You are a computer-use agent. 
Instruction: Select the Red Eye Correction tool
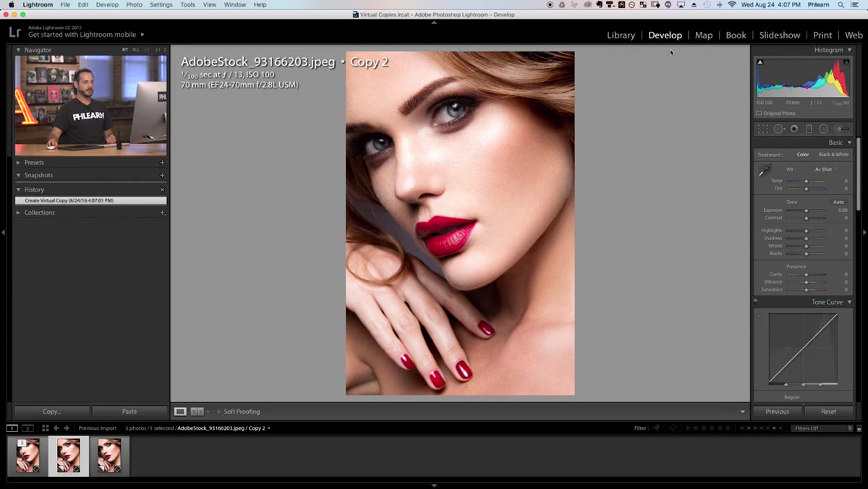coord(794,129)
